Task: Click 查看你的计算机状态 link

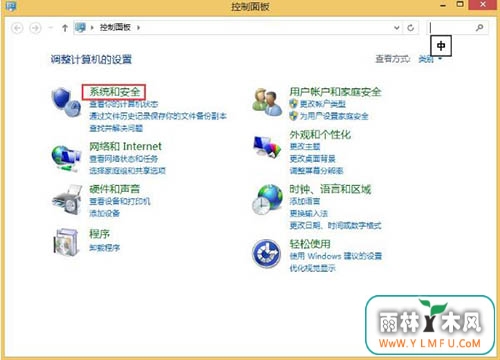Action: [124, 104]
